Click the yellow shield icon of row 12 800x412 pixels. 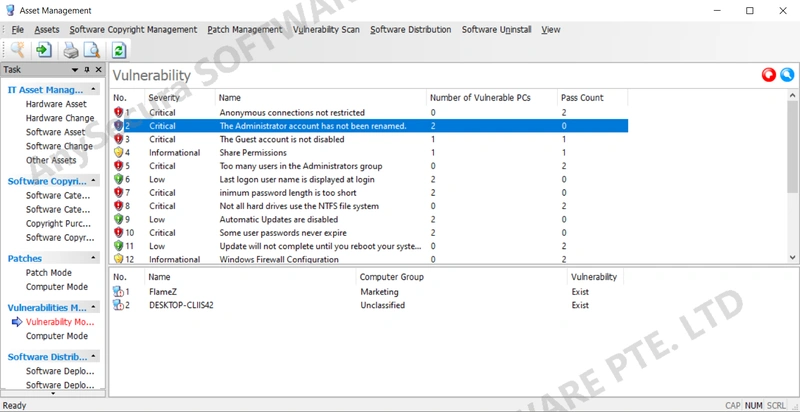(118, 259)
